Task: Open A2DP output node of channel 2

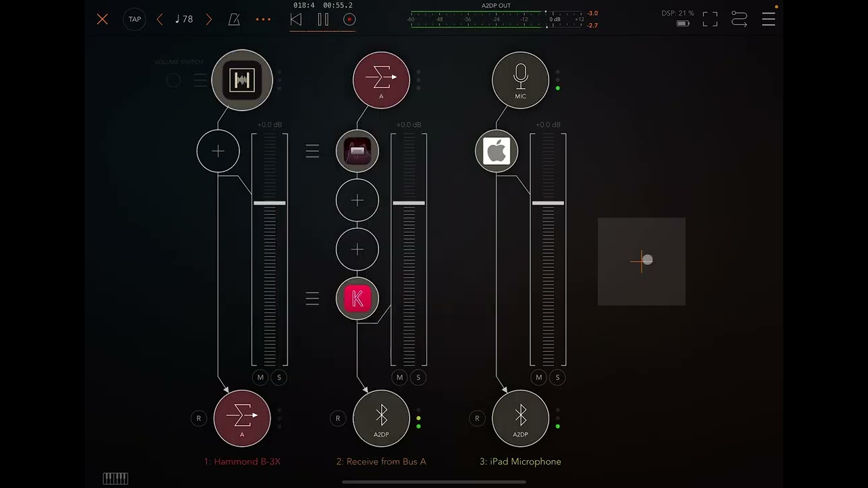Action: [381, 418]
